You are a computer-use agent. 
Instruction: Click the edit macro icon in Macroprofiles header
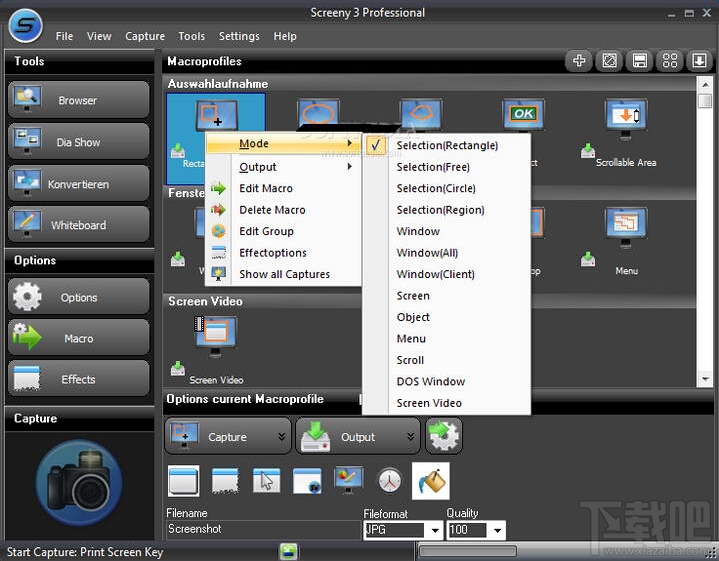tap(609, 61)
